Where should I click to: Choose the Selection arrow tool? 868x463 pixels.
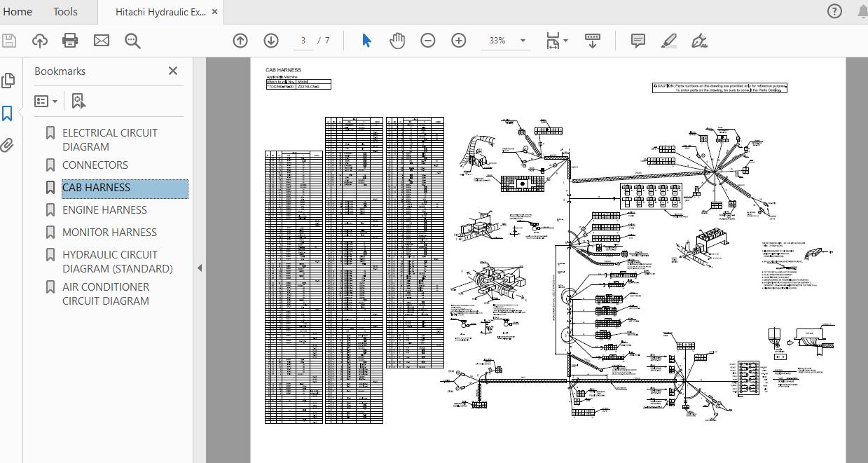(366, 41)
